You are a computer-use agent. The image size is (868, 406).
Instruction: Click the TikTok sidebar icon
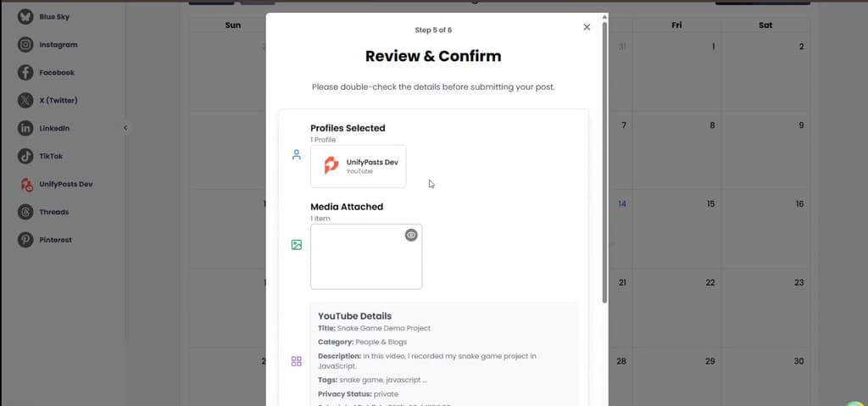(x=25, y=156)
